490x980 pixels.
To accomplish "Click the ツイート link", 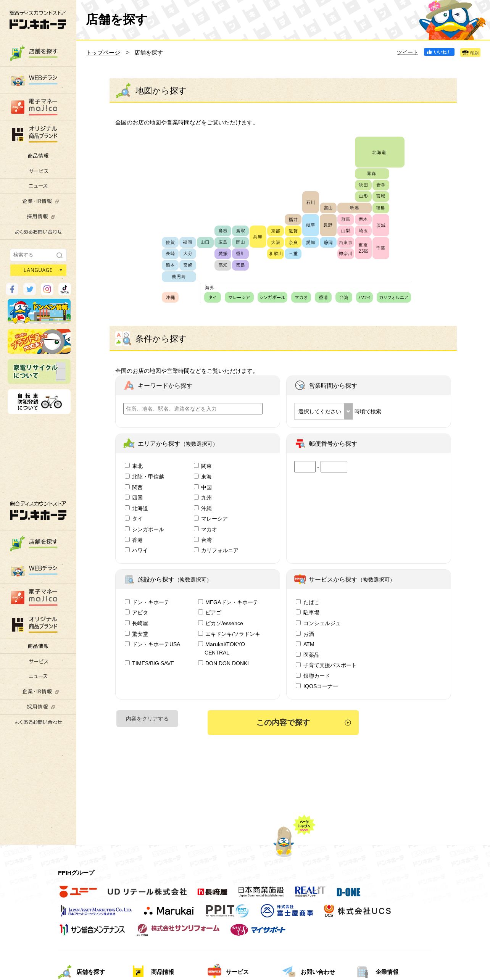I will [x=407, y=52].
